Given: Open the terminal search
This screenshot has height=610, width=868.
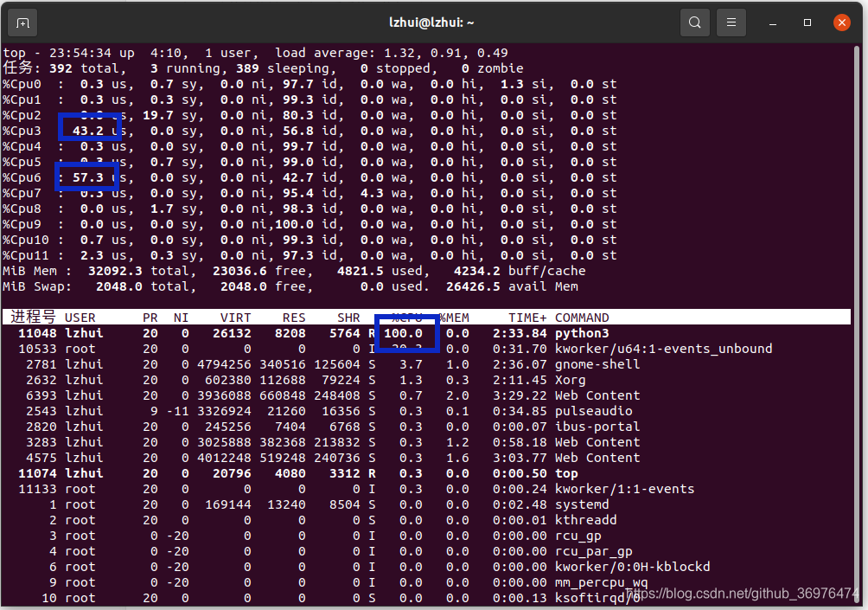Looking at the screenshot, I should coord(695,22).
